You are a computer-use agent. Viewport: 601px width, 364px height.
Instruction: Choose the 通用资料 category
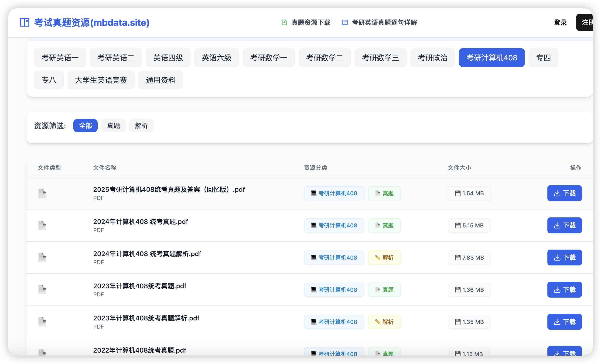[x=160, y=80]
